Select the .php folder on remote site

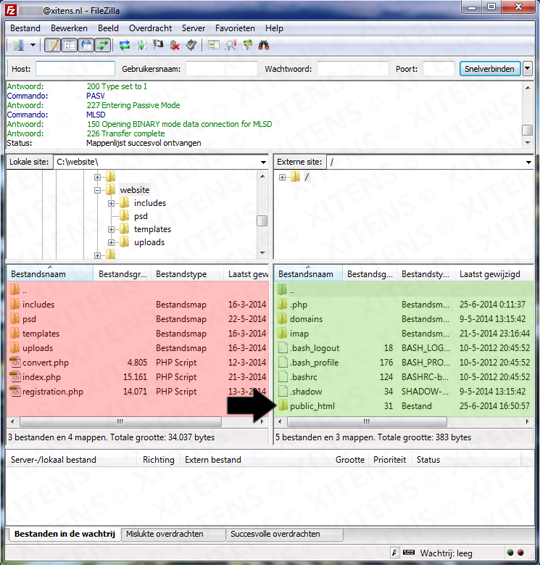point(298,304)
